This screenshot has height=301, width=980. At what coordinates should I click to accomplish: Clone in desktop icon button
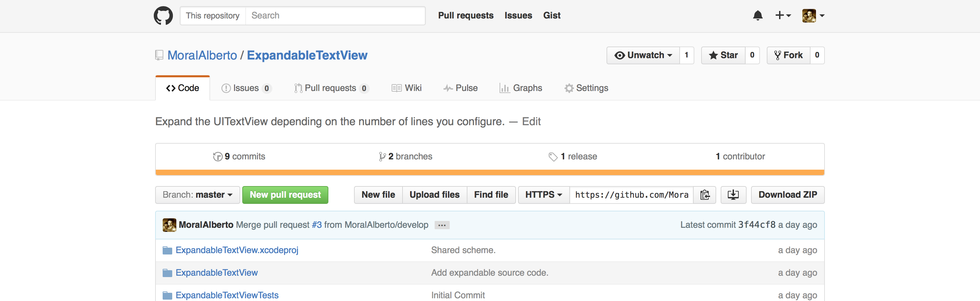click(733, 195)
